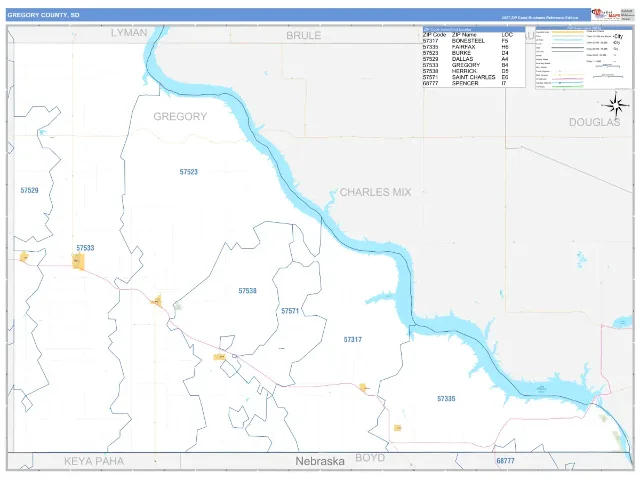Click the map publisher logo in header
The width and height of the screenshot is (640, 480).
coord(606,15)
